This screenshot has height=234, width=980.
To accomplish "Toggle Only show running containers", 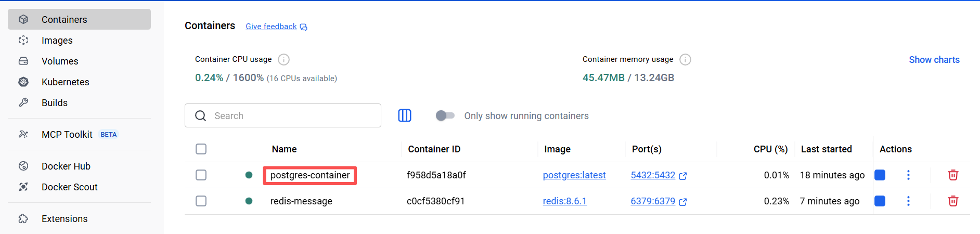I will (x=445, y=115).
